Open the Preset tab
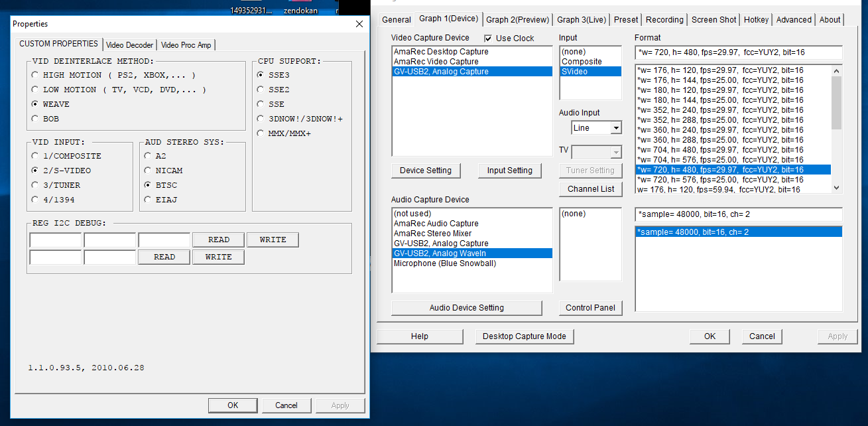 626,20
